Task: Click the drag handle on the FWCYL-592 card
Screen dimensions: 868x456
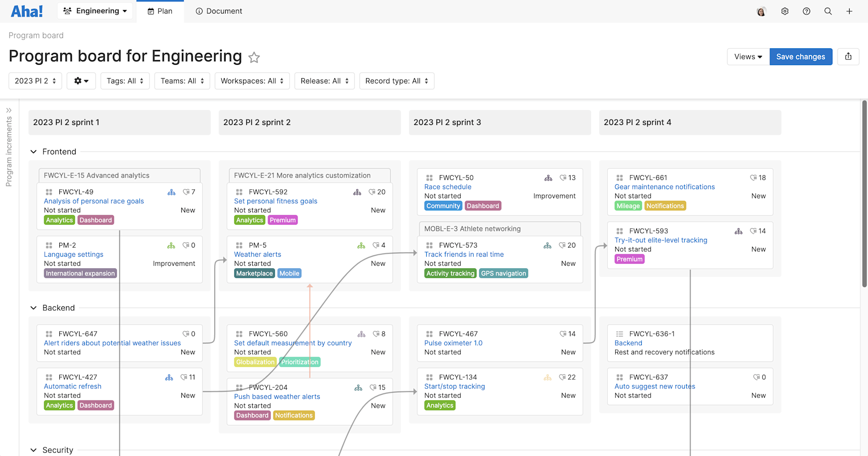Action: click(x=239, y=192)
